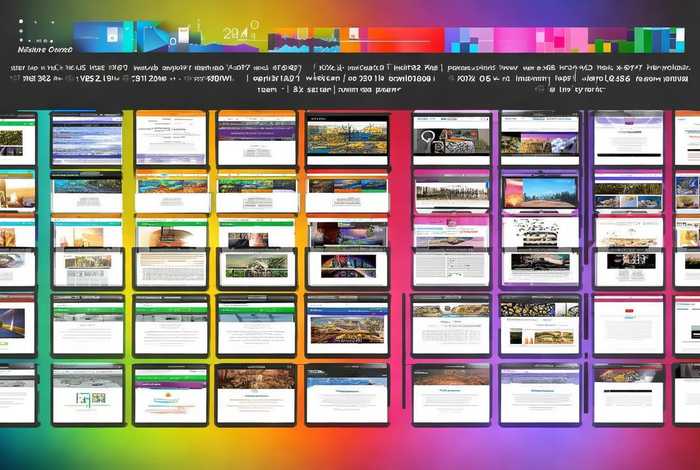This screenshot has height=470, width=700.
Task: Open thumbnail with black-and-white spiral pattern
Action: (x=452, y=140)
